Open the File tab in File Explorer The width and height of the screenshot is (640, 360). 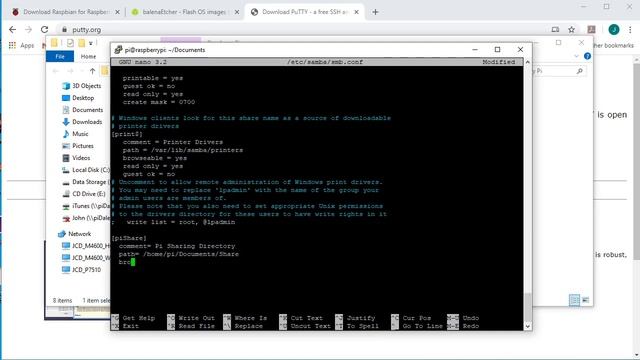(x=60, y=56)
